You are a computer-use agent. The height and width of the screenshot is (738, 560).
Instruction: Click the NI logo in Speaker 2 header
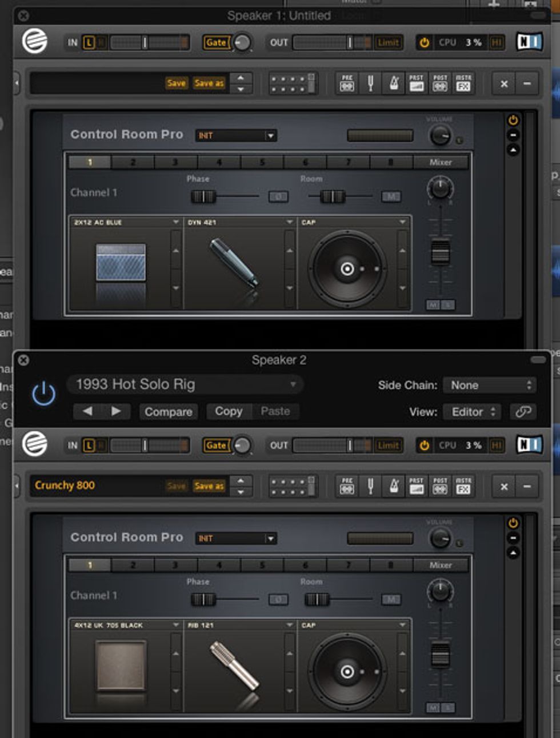(x=529, y=444)
